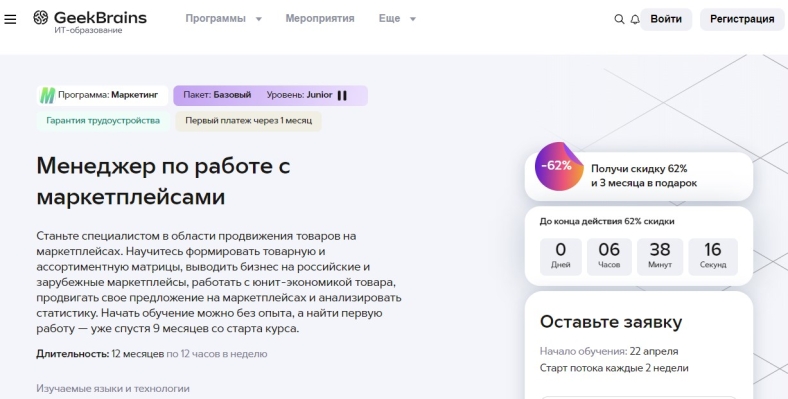Expand the Еще dropdown arrow
788x399 pixels.
413,19
